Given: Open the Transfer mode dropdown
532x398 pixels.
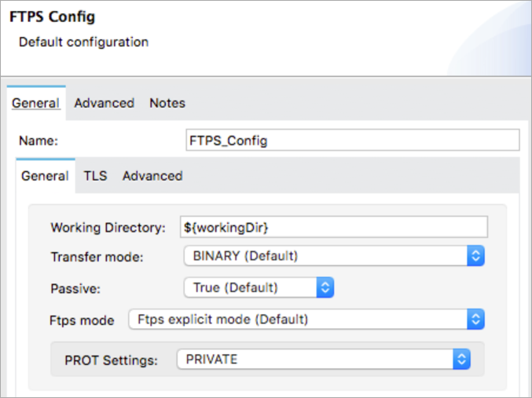Looking at the screenshot, I should pyautogui.click(x=334, y=256).
